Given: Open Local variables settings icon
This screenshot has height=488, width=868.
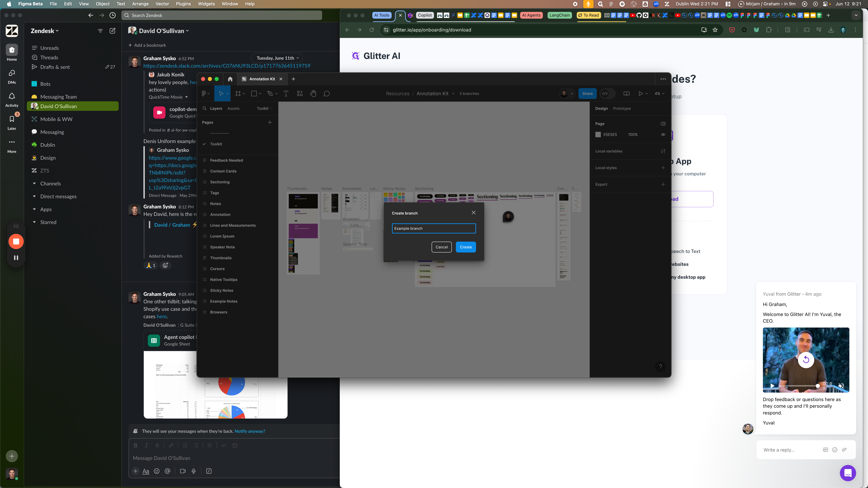Looking at the screenshot, I should (663, 151).
